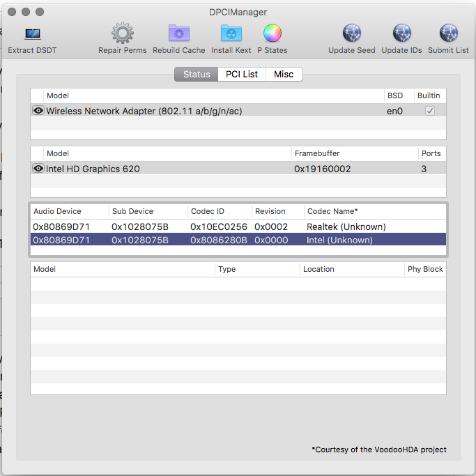Click the en0 BSD value
Viewport: 476px width, 476px height.
[x=394, y=112]
